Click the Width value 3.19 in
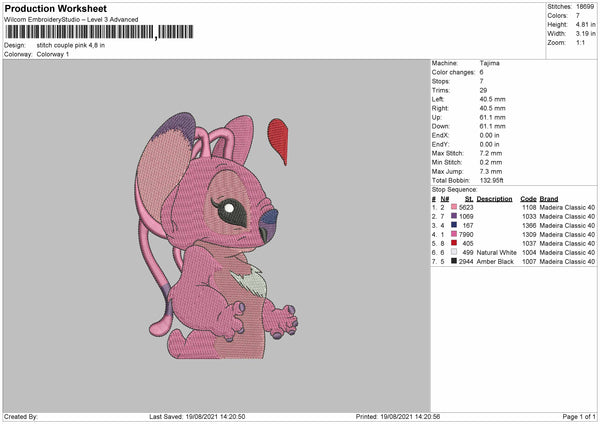This screenshot has height=424, width=600. [585, 34]
